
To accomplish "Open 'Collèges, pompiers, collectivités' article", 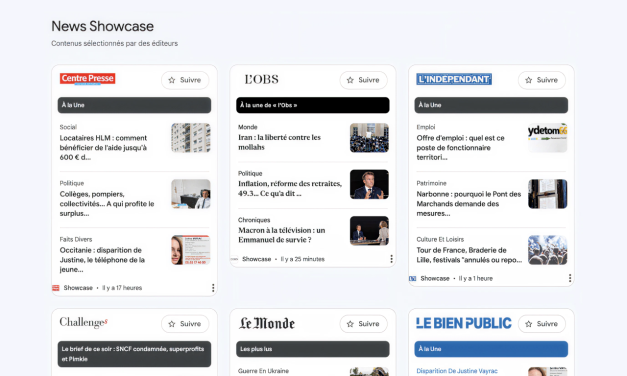I will pos(107,204).
